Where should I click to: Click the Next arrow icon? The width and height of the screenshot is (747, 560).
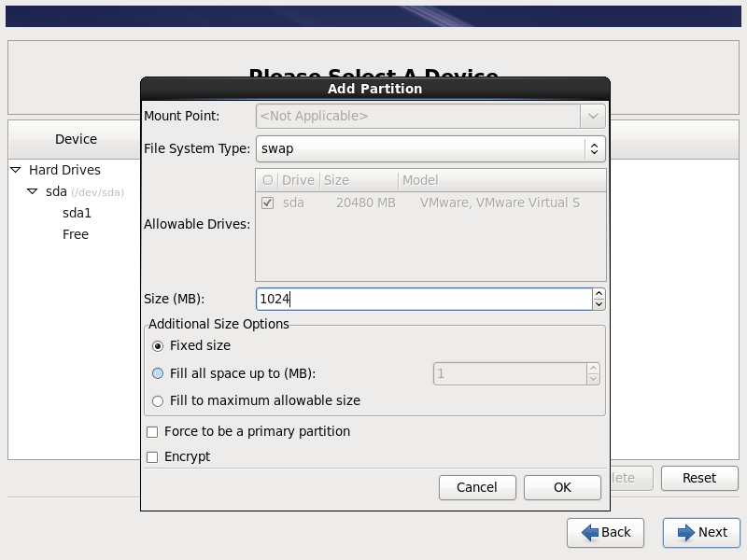click(x=686, y=532)
